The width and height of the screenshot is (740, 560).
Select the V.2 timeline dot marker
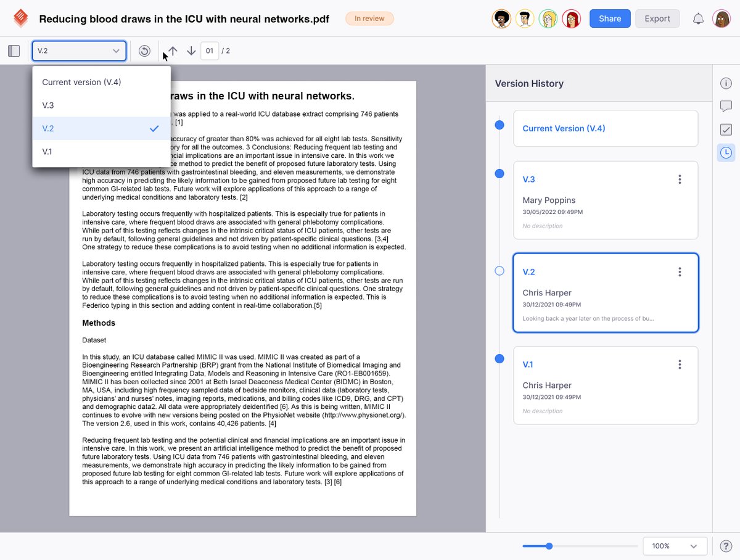pos(499,271)
